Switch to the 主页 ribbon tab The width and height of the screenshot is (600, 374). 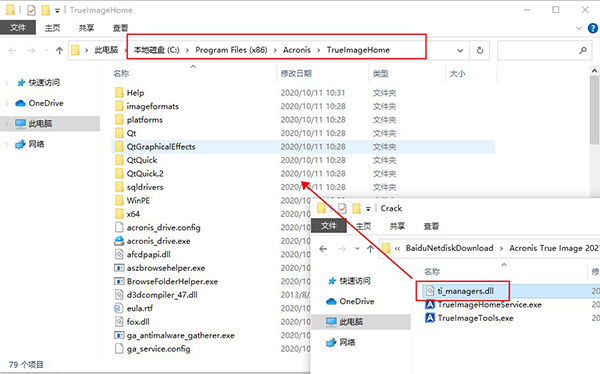[52, 28]
